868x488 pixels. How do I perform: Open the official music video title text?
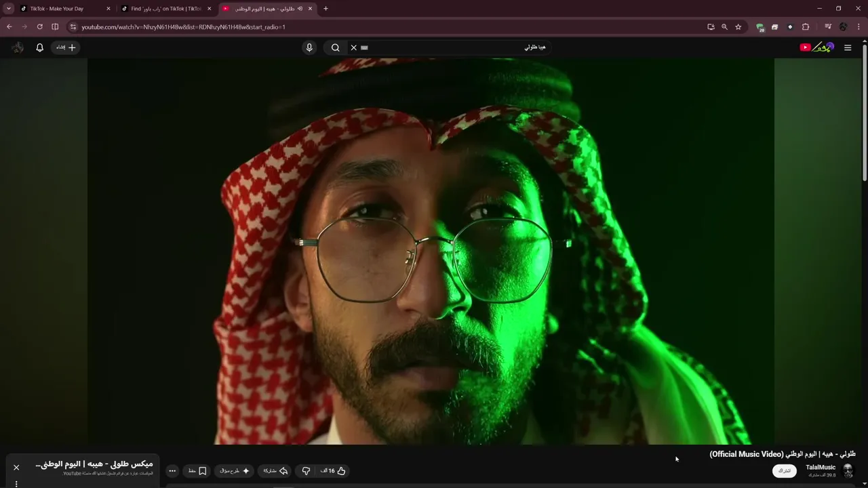click(783, 453)
